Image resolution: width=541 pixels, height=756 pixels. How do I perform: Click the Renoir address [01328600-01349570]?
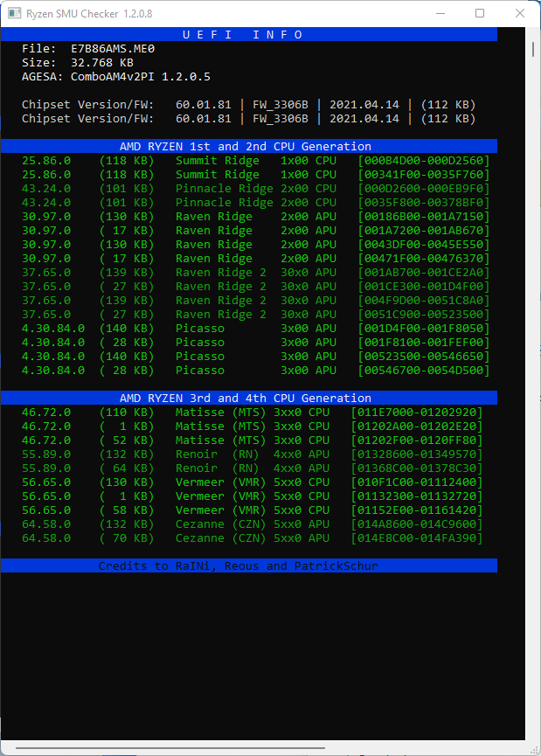pyautogui.click(x=417, y=454)
